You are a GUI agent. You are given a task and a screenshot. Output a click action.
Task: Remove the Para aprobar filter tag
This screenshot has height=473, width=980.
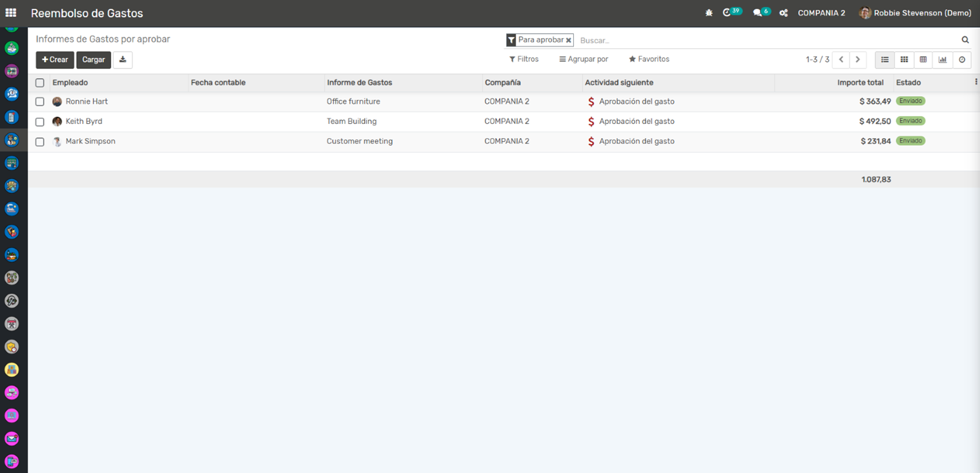[x=569, y=40]
